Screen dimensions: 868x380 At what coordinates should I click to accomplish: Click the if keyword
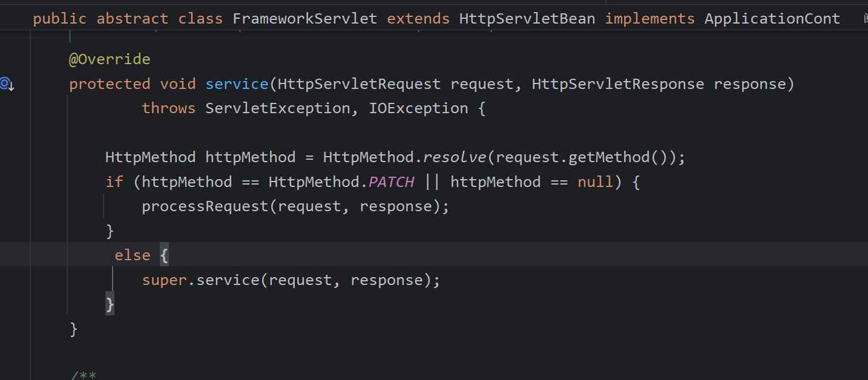[x=114, y=182]
